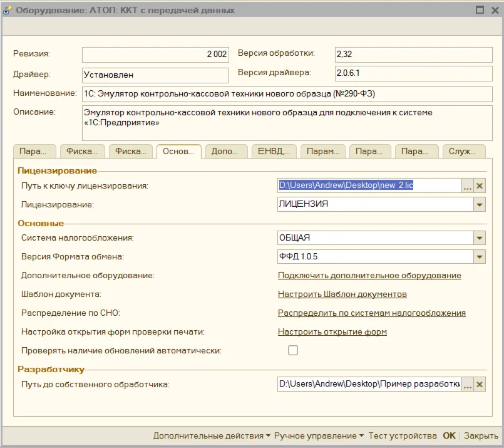Expand Версия Формата обмена dropdown
This screenshot has width=504, height=448.
pos(480,257)
